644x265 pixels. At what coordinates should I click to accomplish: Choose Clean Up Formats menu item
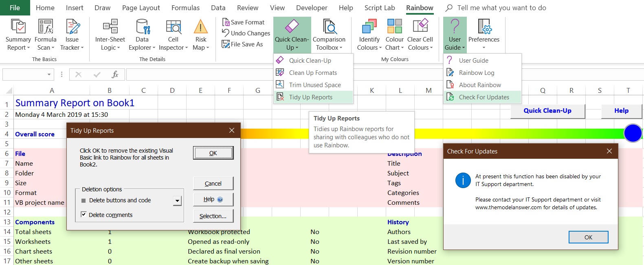(x=313, y=72)
